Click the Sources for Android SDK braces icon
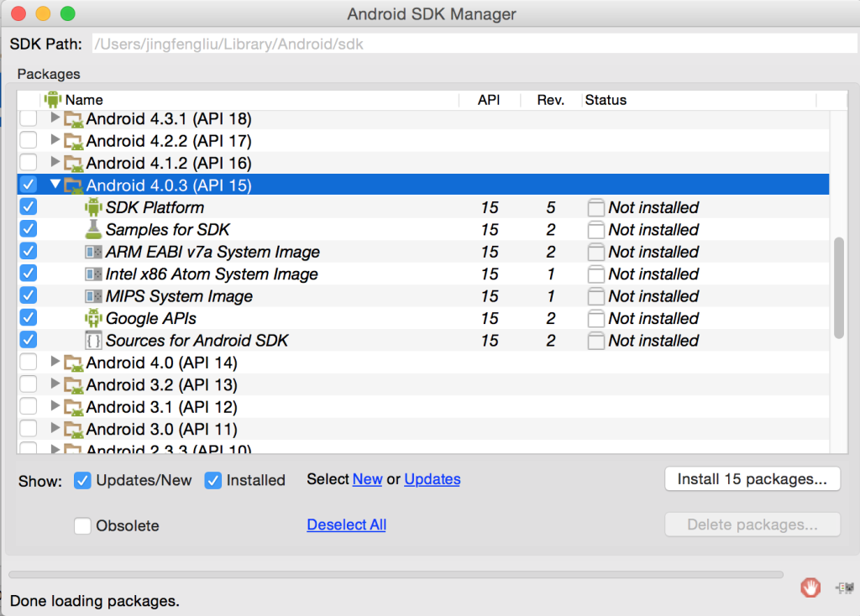860x616 pixels. (93, 341)
